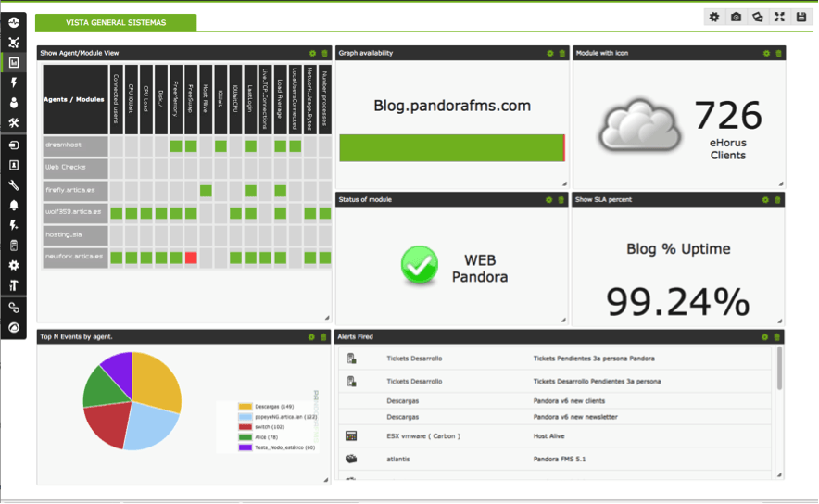Click 'Pandora v6 new clients' alert
Viewport: 819px width, 504px height.
tap(569, 401)
